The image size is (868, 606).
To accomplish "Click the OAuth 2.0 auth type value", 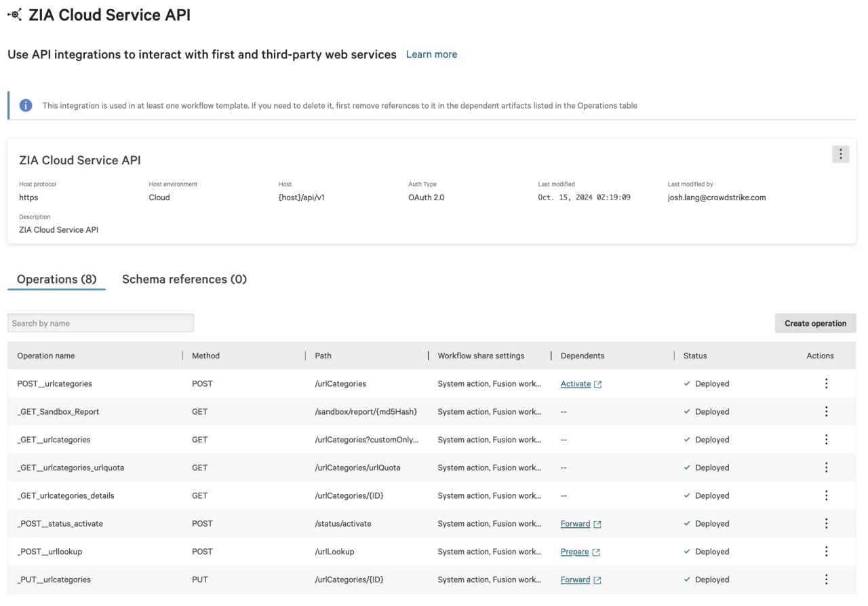I will (x=426, y=197).
